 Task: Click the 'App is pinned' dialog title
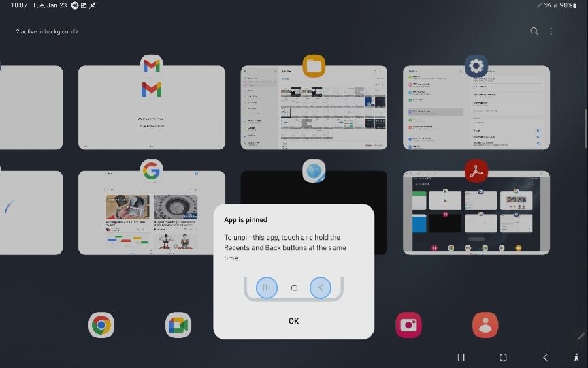[246, 220]
